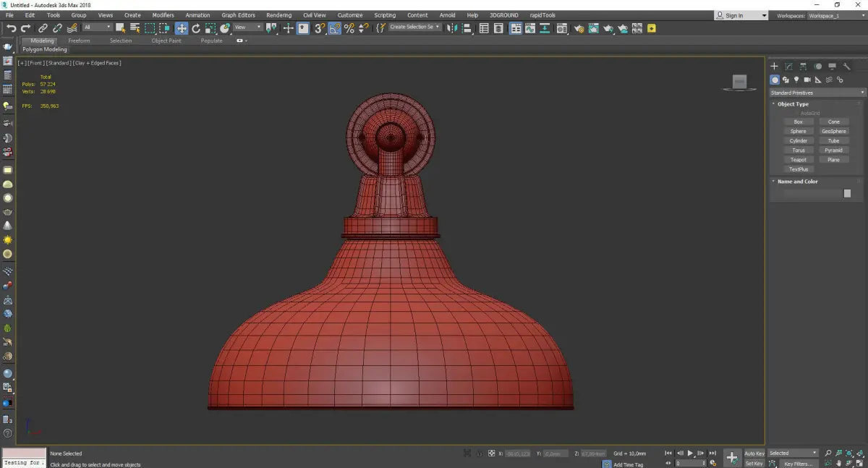Click the Select and Link icon
Image resolution: width=868 pixels, height=468 pixels.
pyautogui.click(x=43, y=28)
